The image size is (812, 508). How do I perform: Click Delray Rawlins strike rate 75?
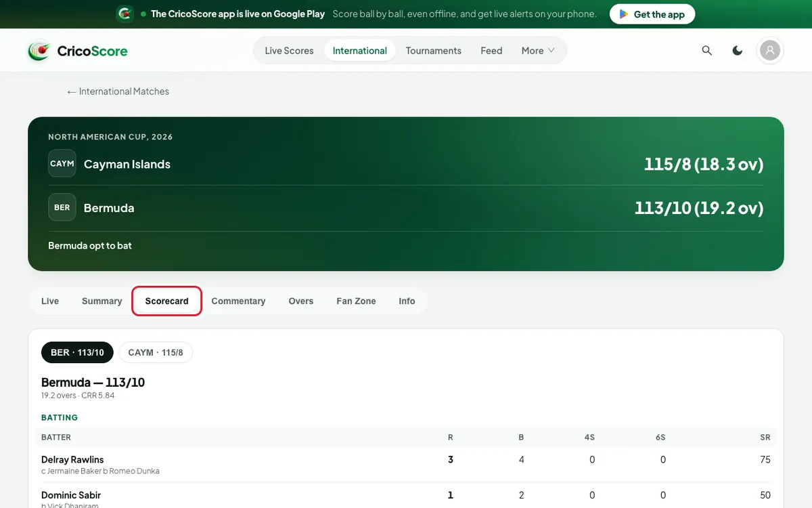pyautogui.click(x=765, y=459)
